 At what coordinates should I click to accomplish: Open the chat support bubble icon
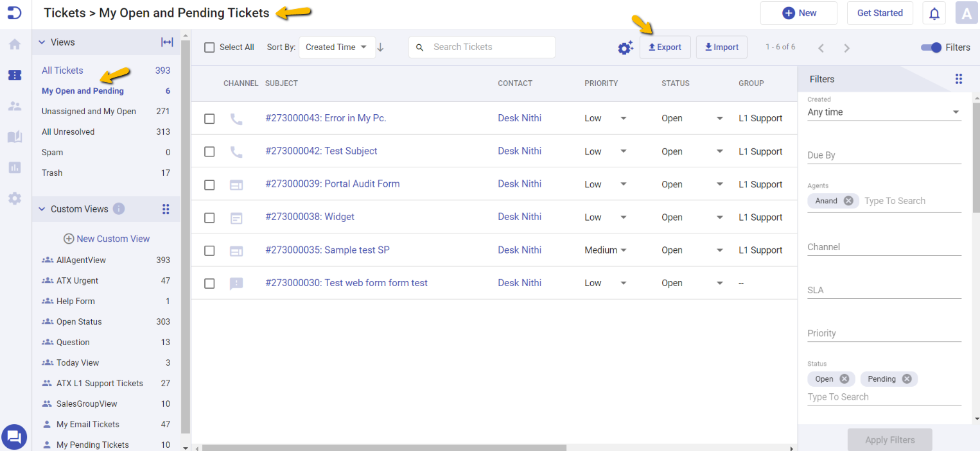(x=14, y=437)
